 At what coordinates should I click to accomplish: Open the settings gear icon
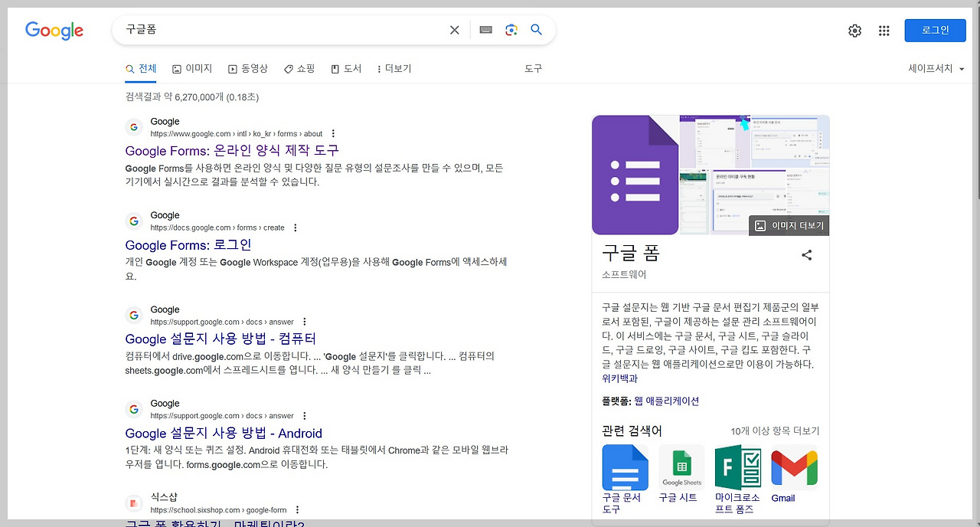(855, 31)
